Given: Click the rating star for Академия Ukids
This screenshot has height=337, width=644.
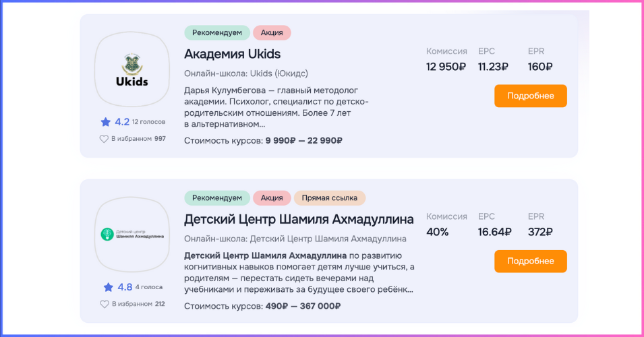Looking at the screenshot, I should pos(105,122).
